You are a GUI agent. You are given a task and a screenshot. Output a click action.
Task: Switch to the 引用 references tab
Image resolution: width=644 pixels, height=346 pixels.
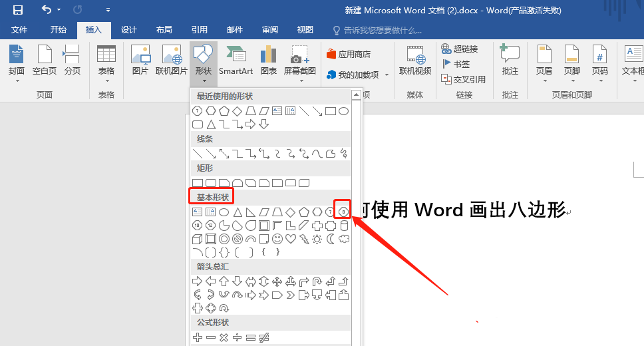click(199, 29)
